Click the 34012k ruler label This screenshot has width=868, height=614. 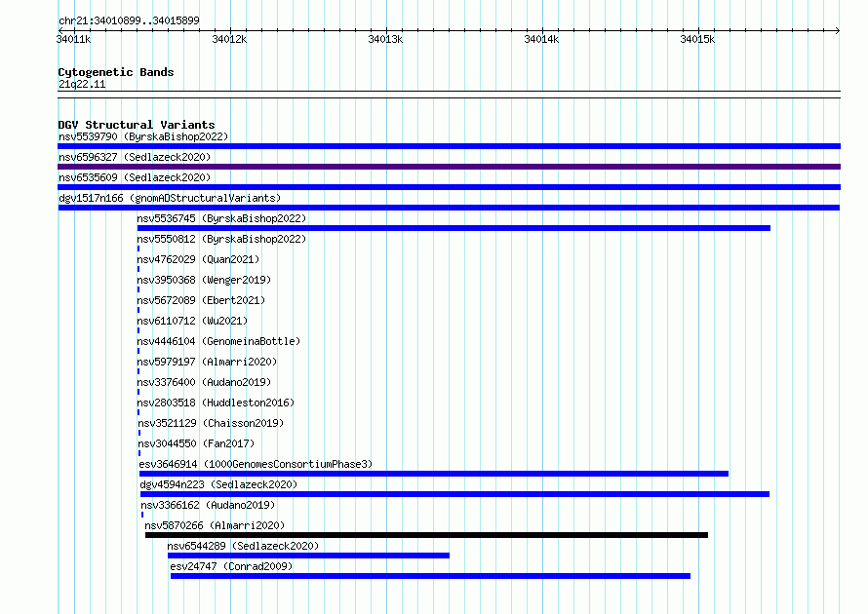(x=230, y=39)
